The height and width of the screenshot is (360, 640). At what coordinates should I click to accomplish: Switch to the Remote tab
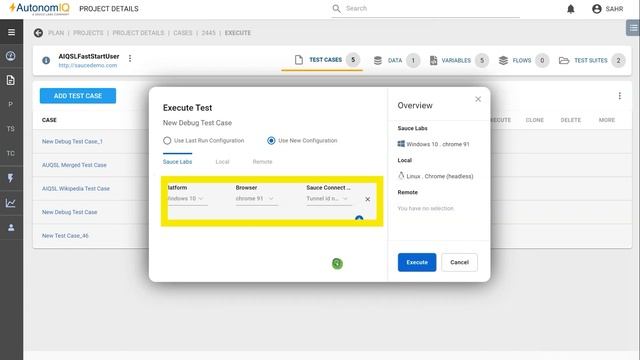tap(262, 162)
